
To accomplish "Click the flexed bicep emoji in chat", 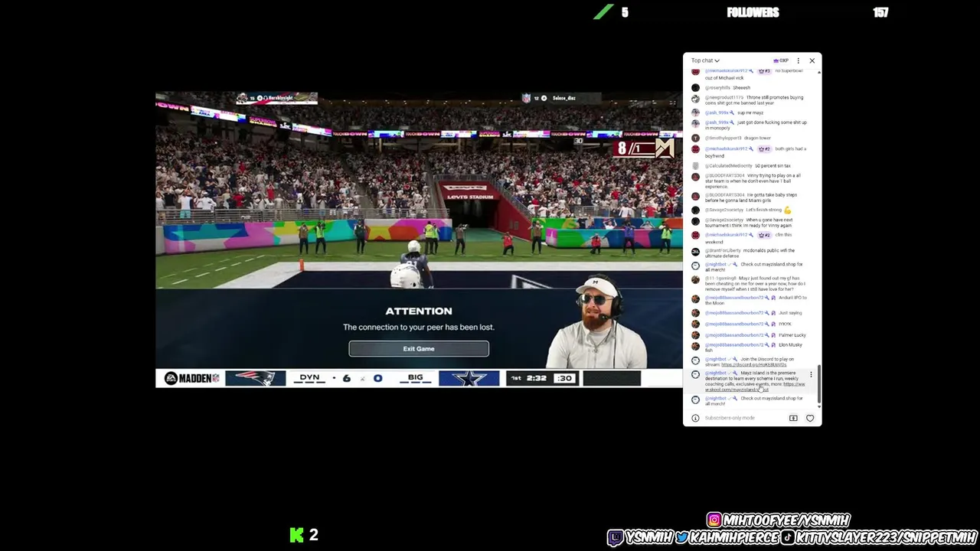I will click(x=787, y=210).
